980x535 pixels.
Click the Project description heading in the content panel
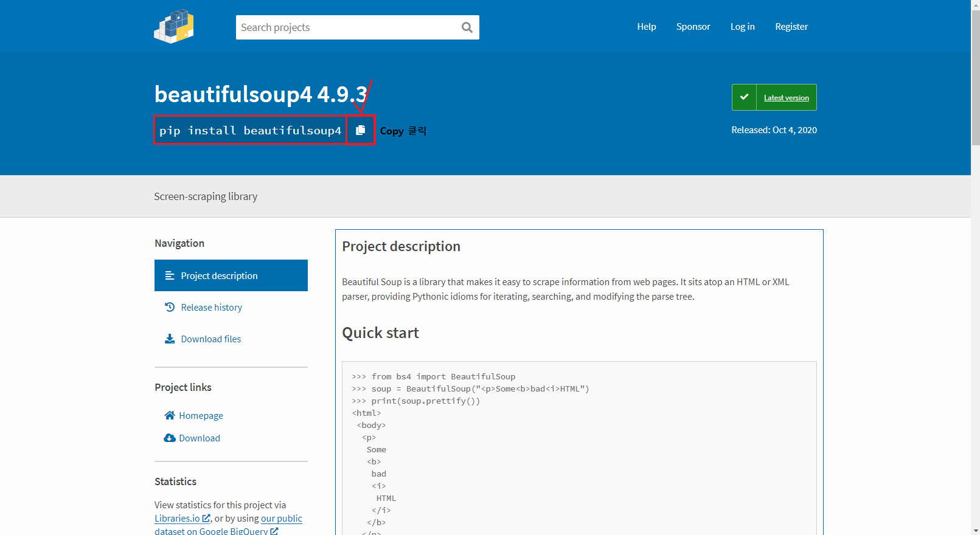point(401,246)
